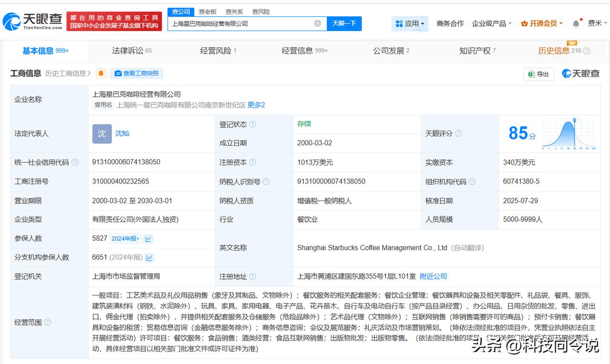Click help icon beside 历史信息 216
Viewport: 610px width, 364px height.
point(587,51)
